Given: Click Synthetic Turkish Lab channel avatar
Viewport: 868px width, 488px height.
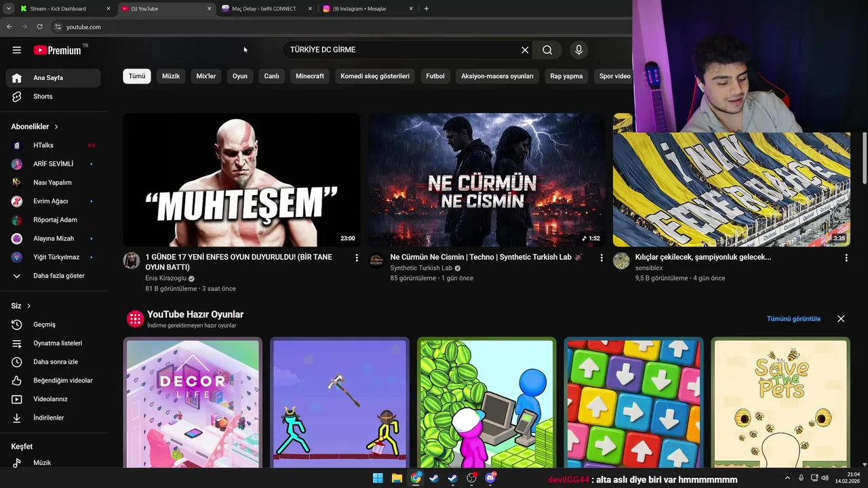Looking at the screenshot, I should [376, 261].
